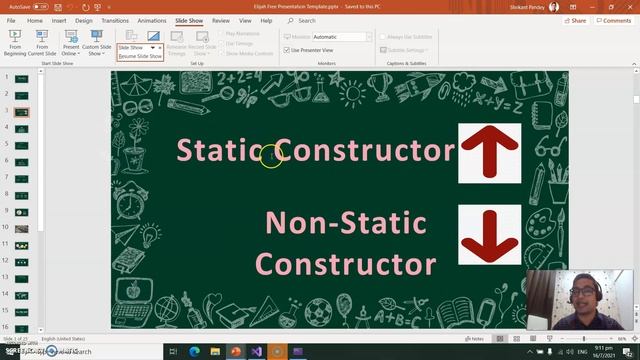This screenshot has height=360, width=640.
Task: Click the user account profile picture
Action: coord(554,7)
